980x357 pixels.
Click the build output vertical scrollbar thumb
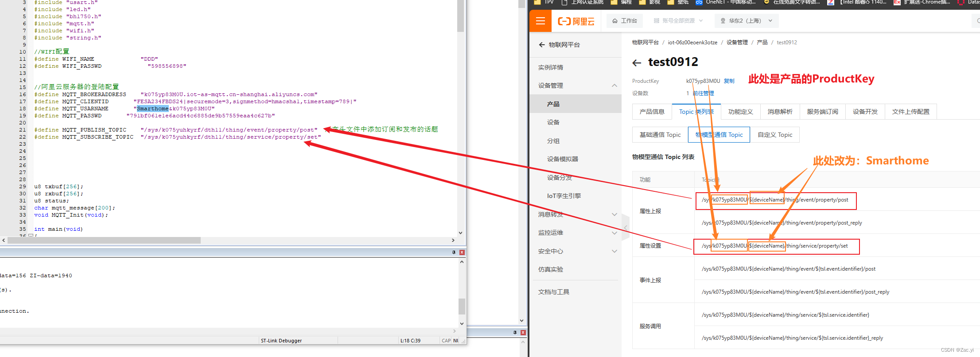[462, 306]
